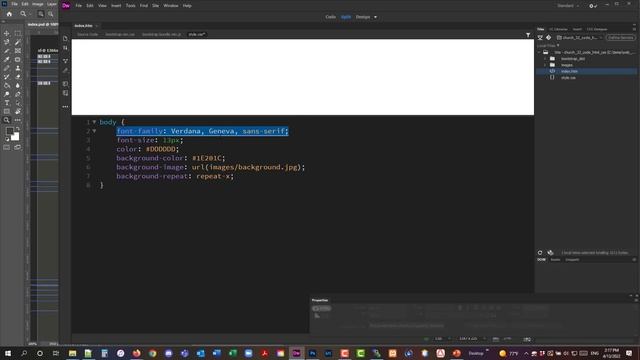Screen dimensions: 640x360
Task: Select the Paint Bucket tool in Photoshop
Action: coord(7,85)
